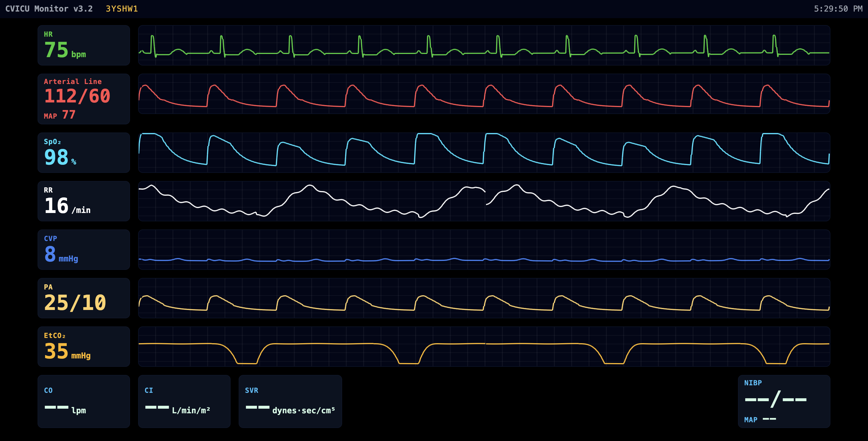Expand the CI cardiac index panel
This screenshot has height=441, width=868.
point(184,401)
